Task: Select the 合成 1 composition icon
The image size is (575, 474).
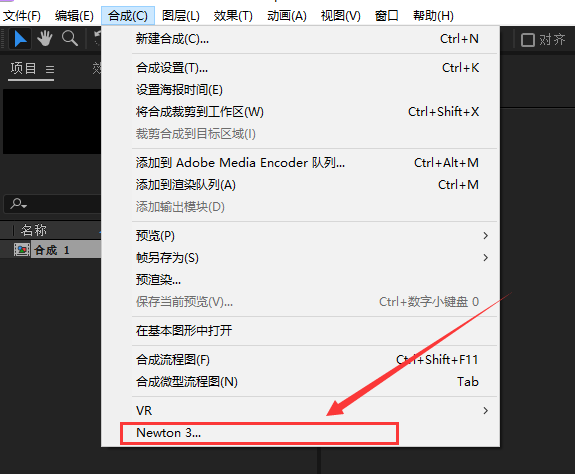Action: [22, 250]
